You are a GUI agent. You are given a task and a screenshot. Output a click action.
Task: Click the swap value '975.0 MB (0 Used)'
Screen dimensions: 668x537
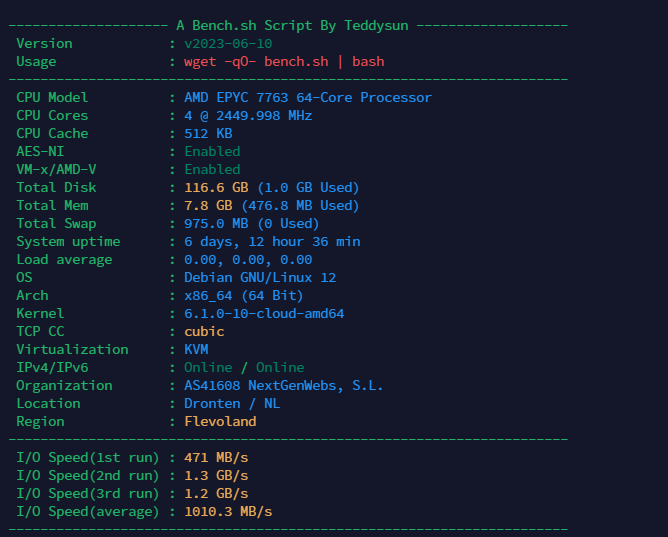252,224
